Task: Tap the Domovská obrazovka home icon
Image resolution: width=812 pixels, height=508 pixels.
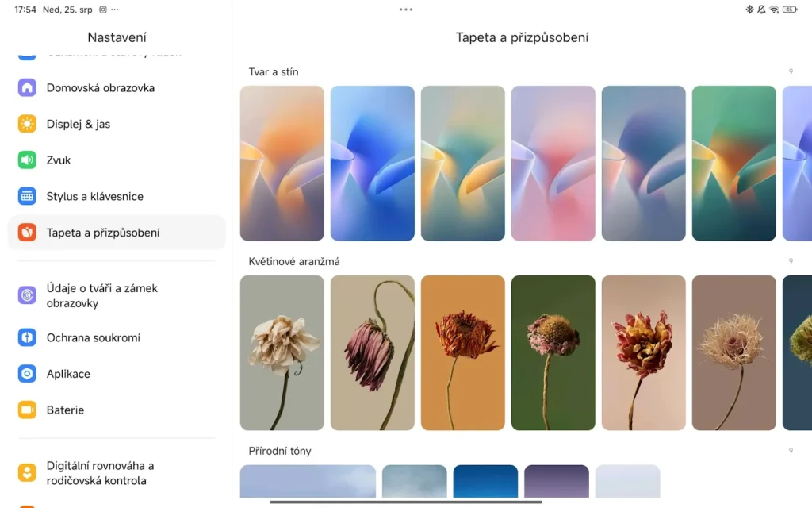Action: (x=27, y=87)
